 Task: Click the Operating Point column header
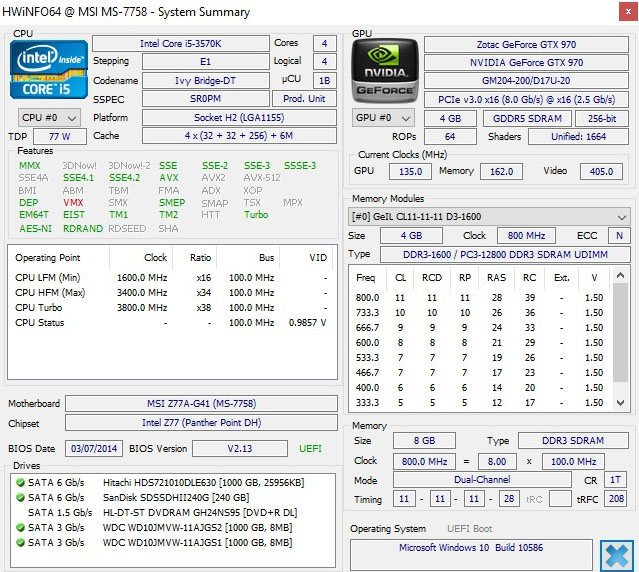(x=59, y=257)
